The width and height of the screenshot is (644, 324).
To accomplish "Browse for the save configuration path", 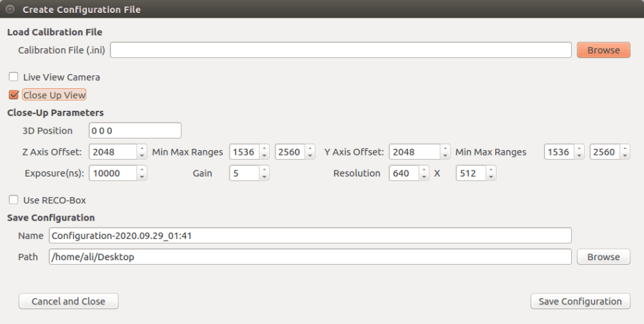I will point(603,257).
